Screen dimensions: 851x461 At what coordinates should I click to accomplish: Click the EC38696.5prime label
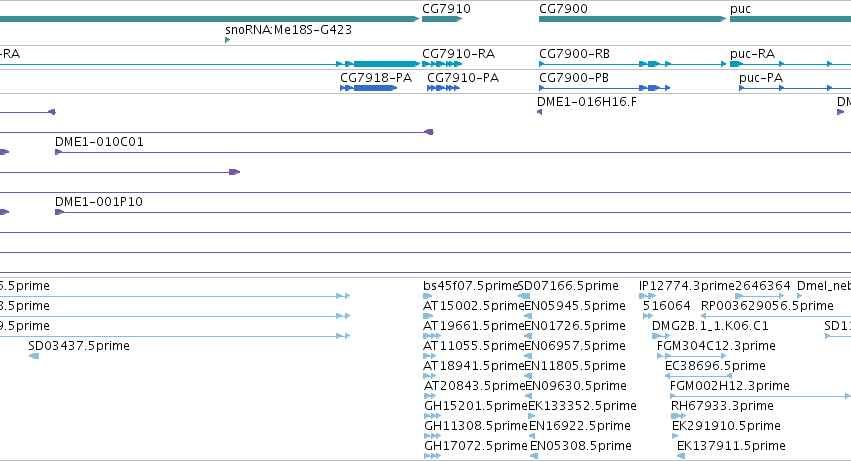click(x=715, y=365)
